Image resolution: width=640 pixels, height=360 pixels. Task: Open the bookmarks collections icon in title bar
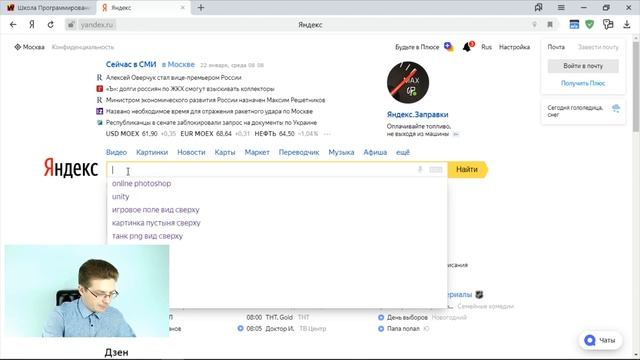point(538,7)
